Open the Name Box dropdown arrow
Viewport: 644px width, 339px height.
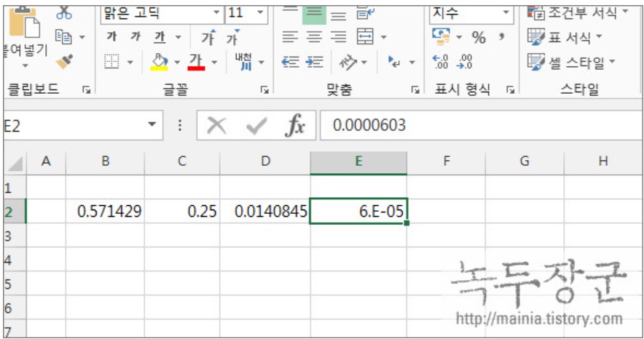point(152,124)
